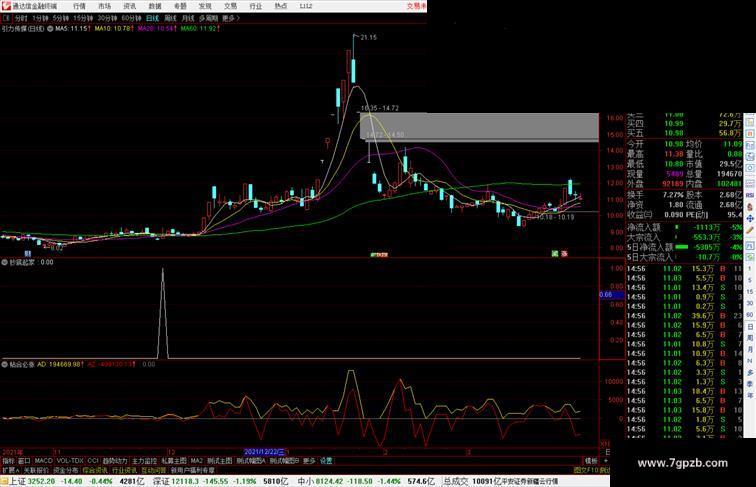
Task: Switch to the 60分钟 period
Action: coord(131,18)
